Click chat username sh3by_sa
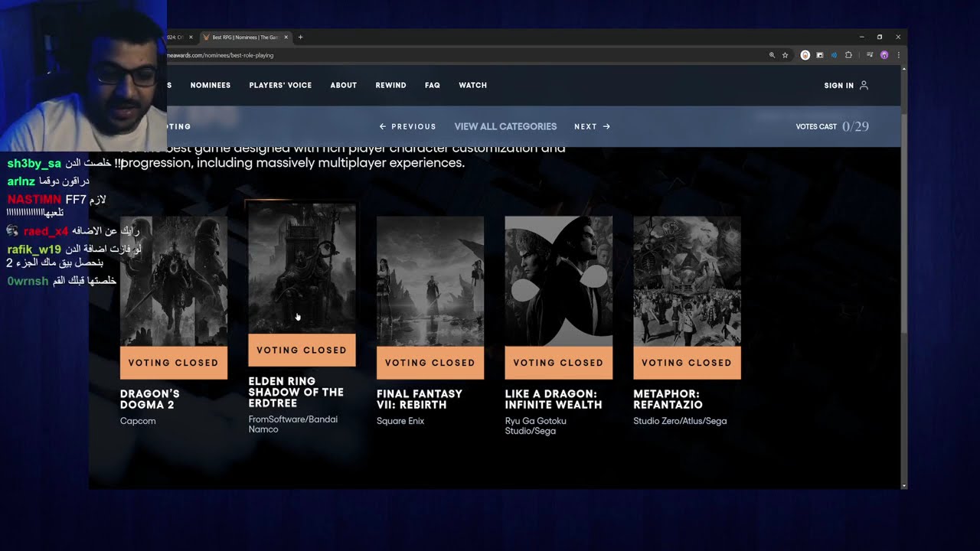Image resolution: width=980 pixels, height=551 pixels. pos(34,164)
